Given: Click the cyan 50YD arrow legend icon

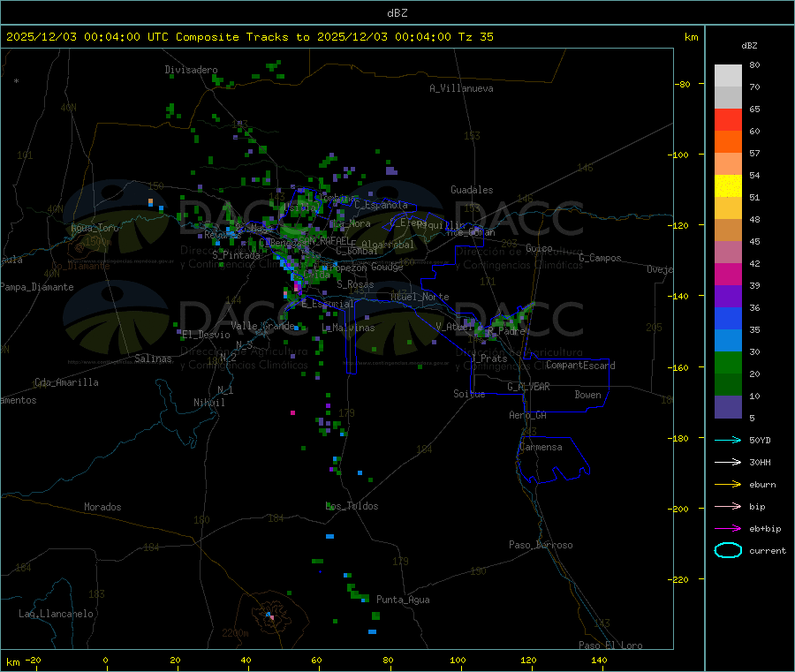Looking at the screenshot, I should [728, 440].
